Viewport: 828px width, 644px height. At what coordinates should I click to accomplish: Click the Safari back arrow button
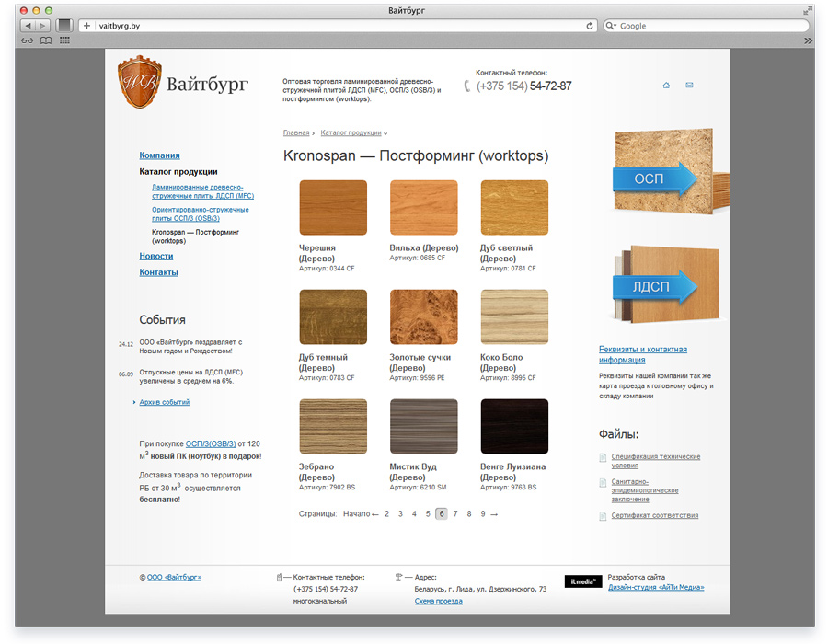[28, 26]
